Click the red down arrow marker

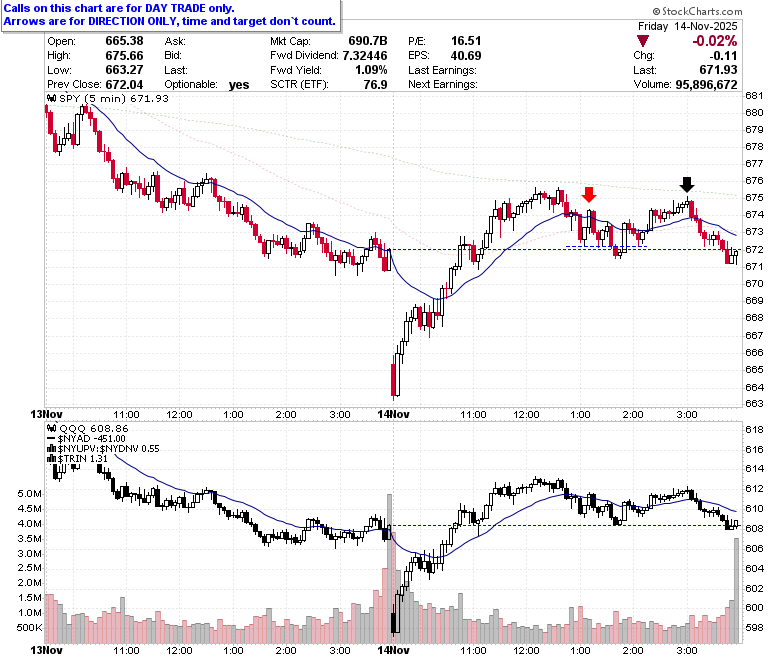tap(588, 194)
